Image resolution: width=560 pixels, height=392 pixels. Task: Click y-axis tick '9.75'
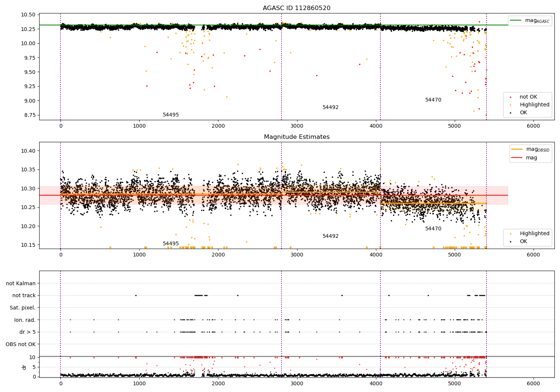[30, 58]
